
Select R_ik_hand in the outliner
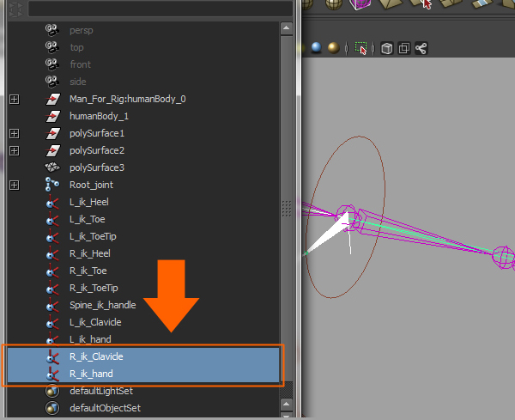(143, 374)
